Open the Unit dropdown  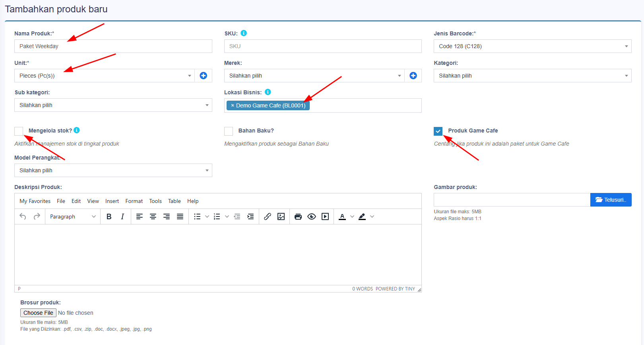pyautogui.click(x=105, y=76)
